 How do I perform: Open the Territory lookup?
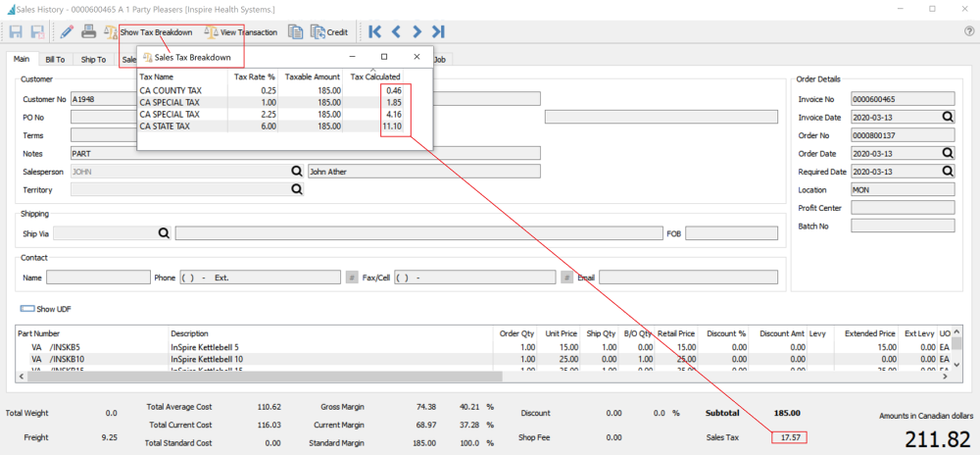click(296, 190)
